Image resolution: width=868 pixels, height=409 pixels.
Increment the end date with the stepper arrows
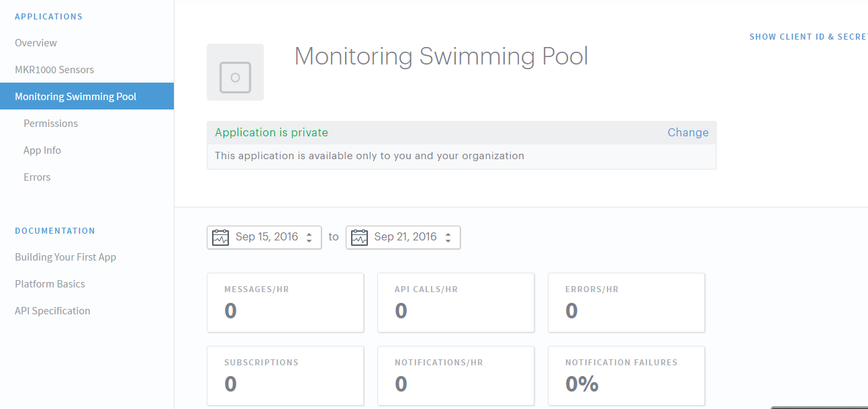pyautogui.click(x=448, y=234)
